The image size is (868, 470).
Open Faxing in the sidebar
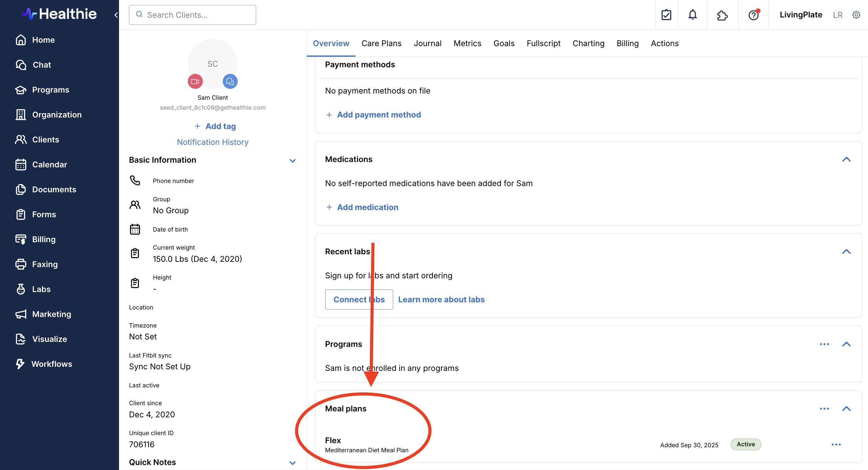[45, 264]
